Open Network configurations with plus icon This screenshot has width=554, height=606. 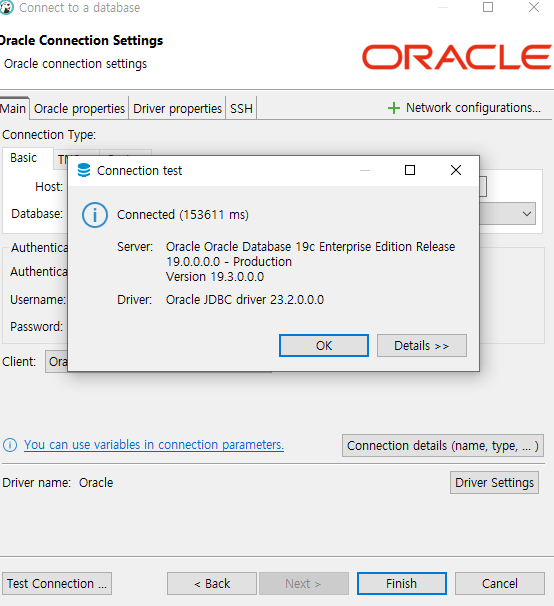click(x=394, y=108)
